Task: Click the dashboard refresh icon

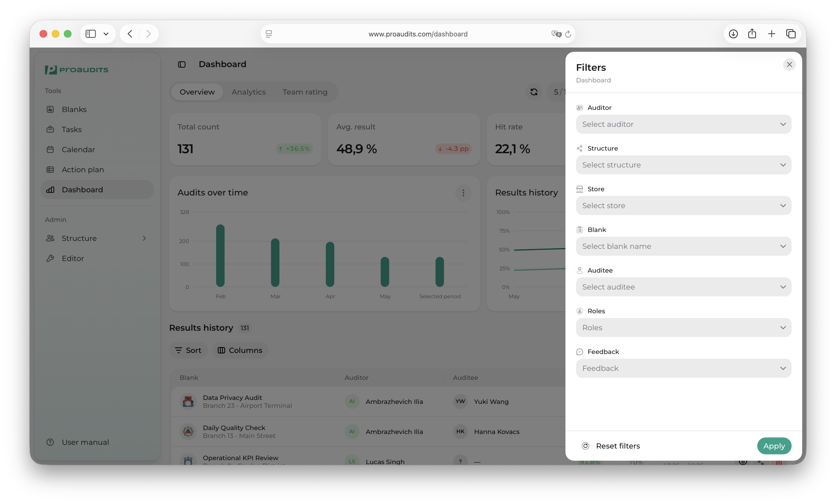Action: pyautogui.click(x=534, y=92)
